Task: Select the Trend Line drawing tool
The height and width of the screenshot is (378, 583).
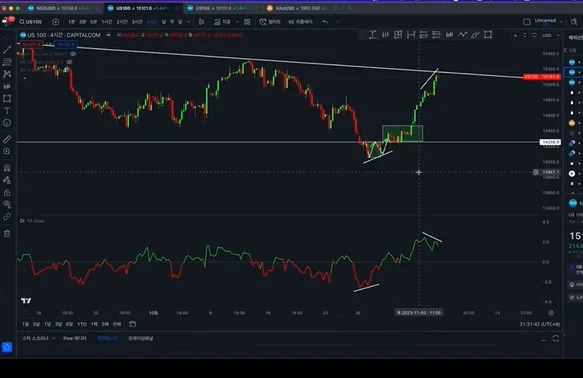Action: 7,50
